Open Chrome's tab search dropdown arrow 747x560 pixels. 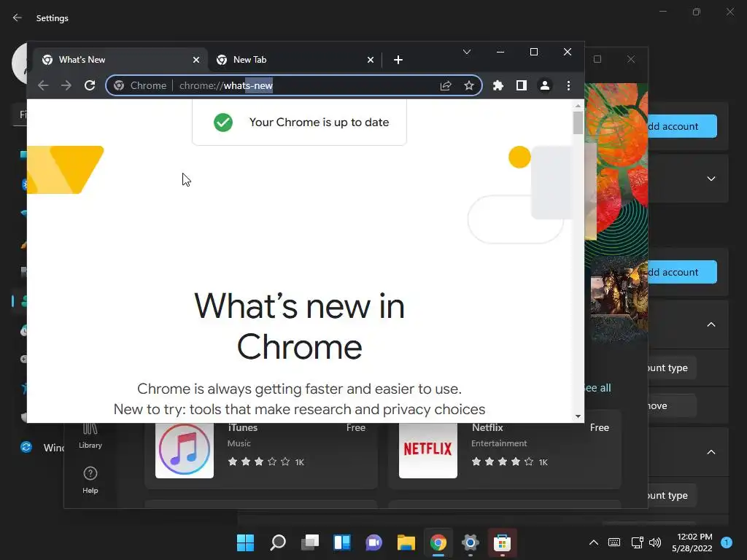467,52
